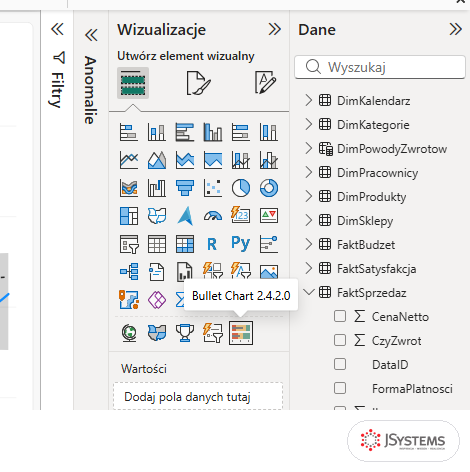Add the Azure Maps arrow visual
470x472 pixels.
click(x=185, y=216)
